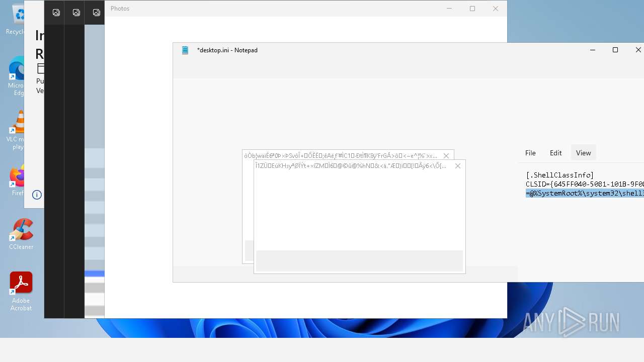Maximize the desktop.ini Notepad window
The width and height of the screenshot is (644, 362).
615,50
